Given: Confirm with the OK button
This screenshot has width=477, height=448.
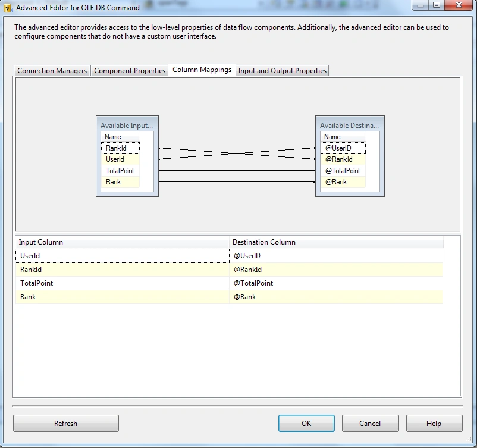Looking at the screenshot, I should tap(306, 424).
